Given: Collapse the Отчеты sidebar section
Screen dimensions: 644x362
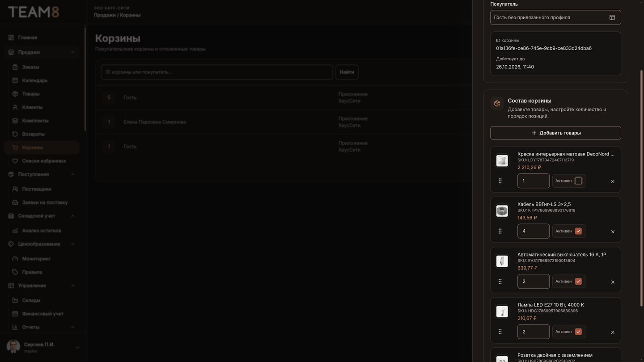Looking at the screenshot, I should (x=73, y=327).
